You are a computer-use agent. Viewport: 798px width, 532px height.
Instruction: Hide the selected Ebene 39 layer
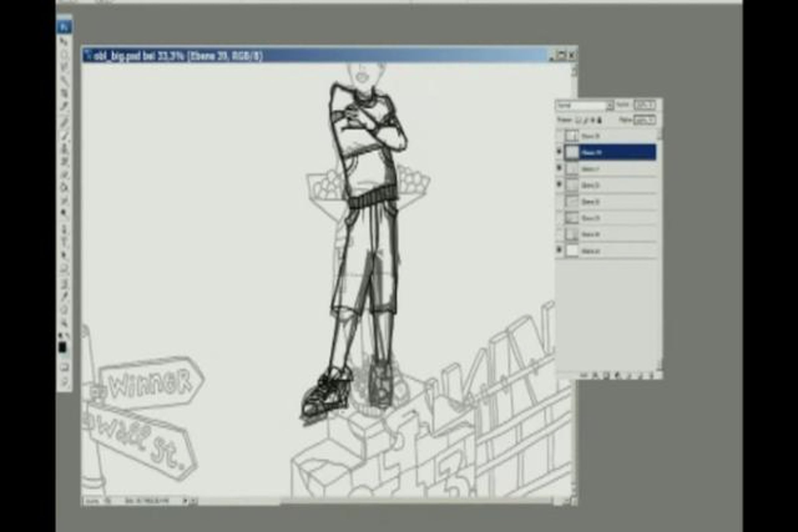559,152
